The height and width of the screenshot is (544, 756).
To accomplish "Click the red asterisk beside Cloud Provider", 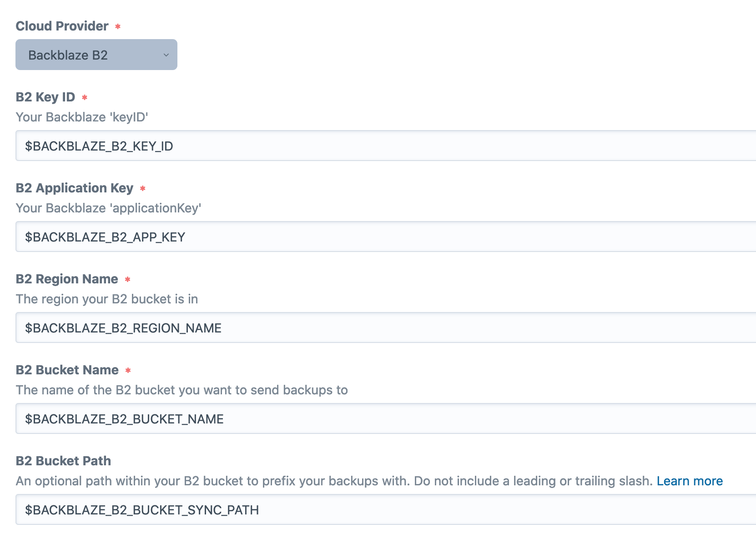I will coord(118,26).
